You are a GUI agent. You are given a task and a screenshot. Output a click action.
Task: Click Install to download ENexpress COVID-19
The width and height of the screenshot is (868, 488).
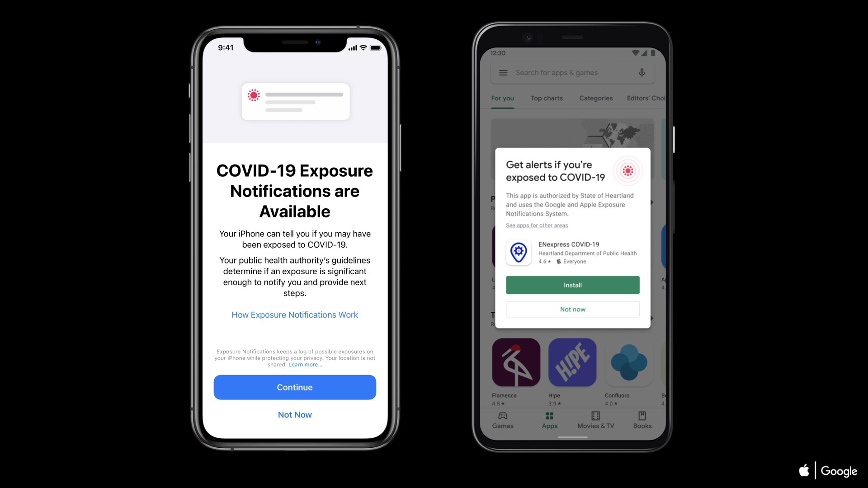(x=572, y=285)
